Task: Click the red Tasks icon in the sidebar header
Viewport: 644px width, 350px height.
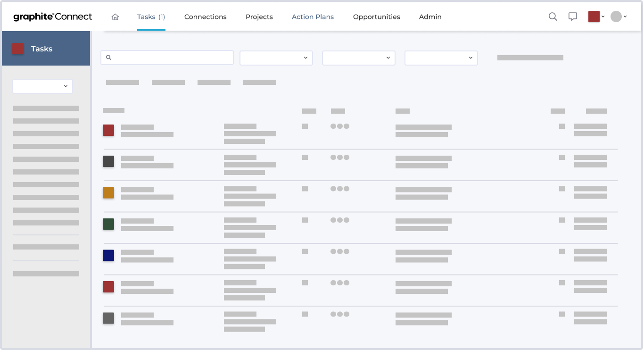Action: tap(18, 48)
